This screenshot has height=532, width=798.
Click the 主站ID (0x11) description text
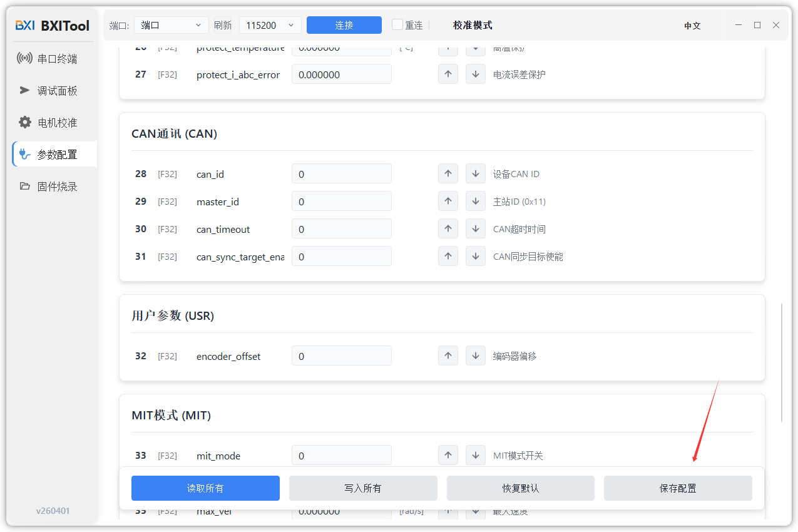point(519,202)
